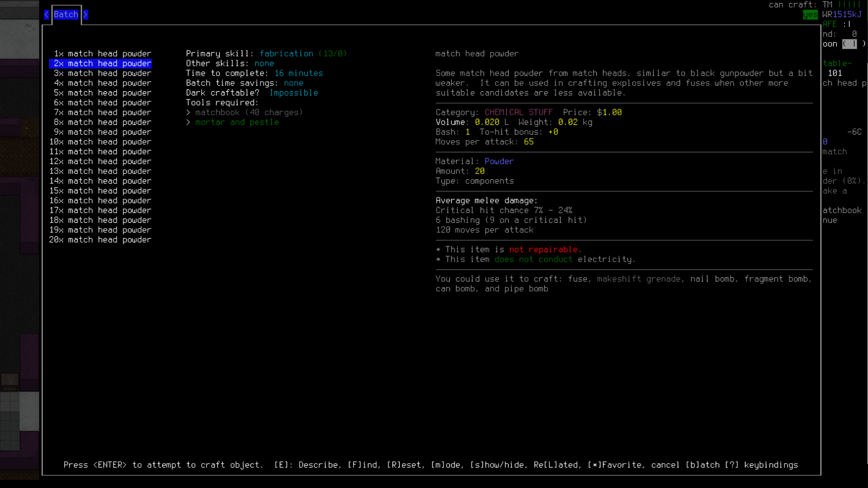Open the Re[L]ated recipes option
The width and height of the screenshot is (868, 488).
(555, 465)
